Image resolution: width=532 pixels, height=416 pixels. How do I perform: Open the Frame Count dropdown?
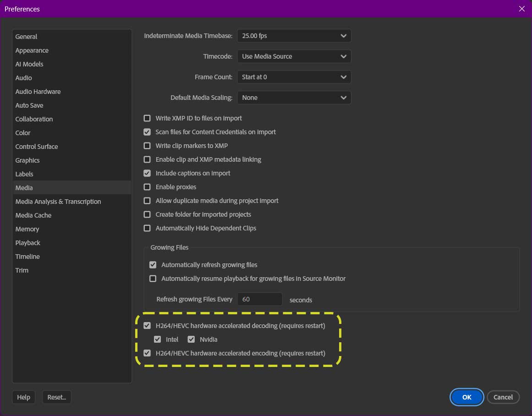point(294,77)
